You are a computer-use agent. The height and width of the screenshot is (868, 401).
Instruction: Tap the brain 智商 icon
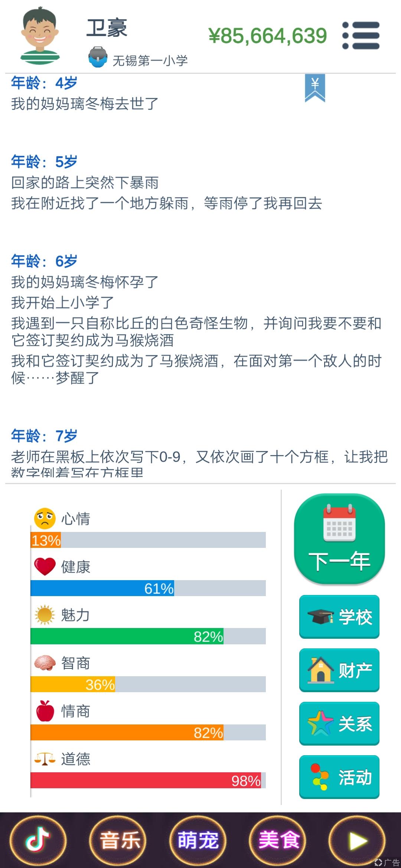[x=45, y=663]
